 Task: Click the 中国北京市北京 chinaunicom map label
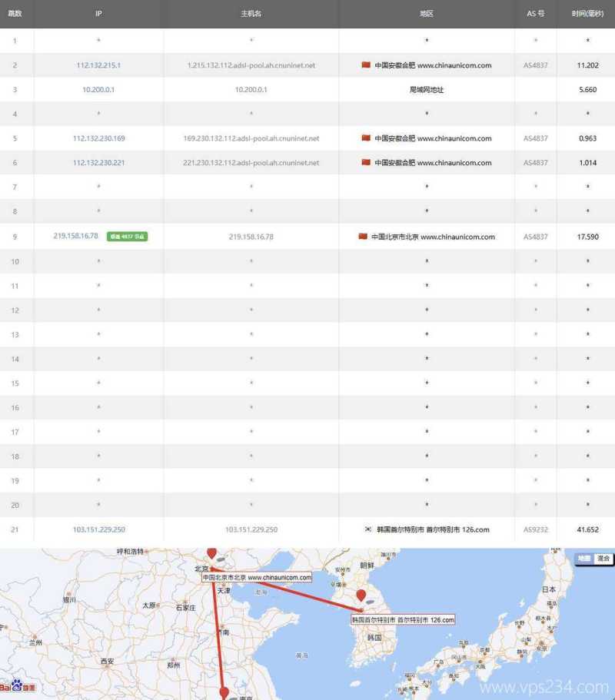[257, 577]
